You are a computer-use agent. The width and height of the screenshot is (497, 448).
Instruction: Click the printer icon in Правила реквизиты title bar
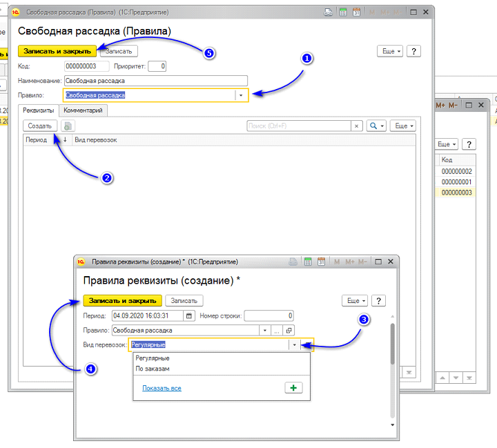294,262
